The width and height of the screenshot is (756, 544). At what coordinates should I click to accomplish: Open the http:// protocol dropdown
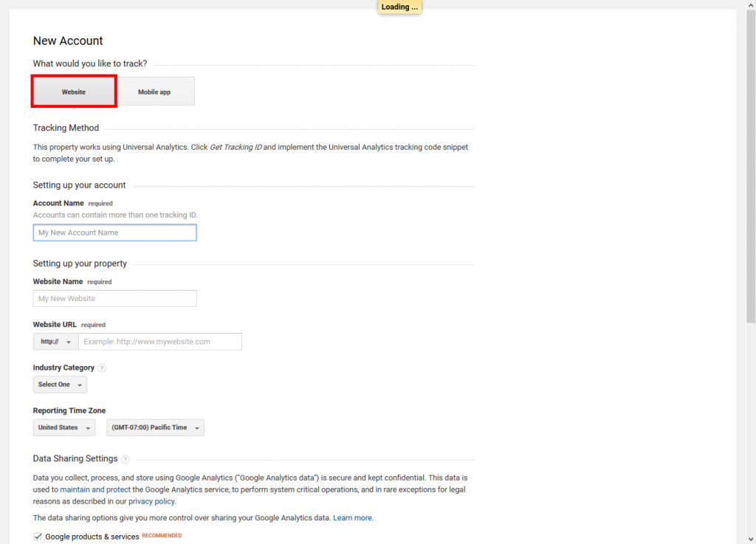pyautogui.click(x=55, y=341)
